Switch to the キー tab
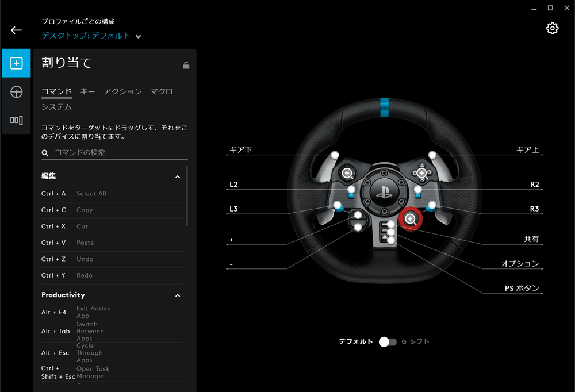Image resolution: width=575 pixels, height=392 pixels. [87, 91]
